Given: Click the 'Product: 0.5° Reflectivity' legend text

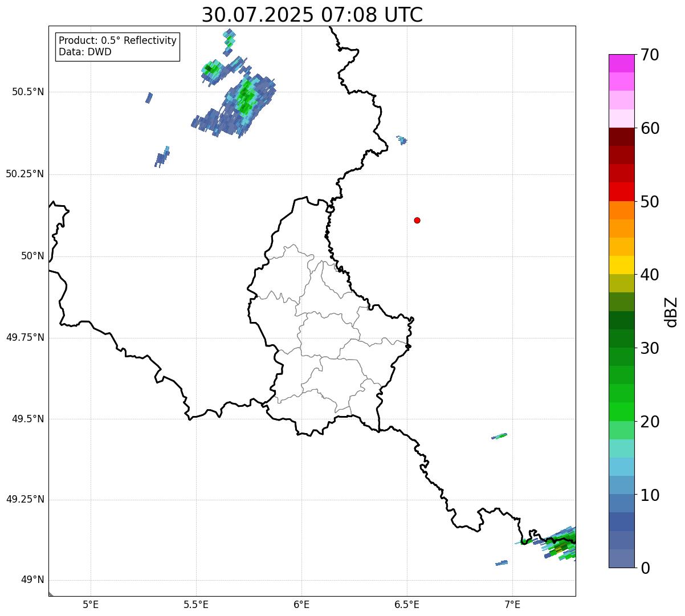Looking at the screenshot, I should tap(117, 41).
